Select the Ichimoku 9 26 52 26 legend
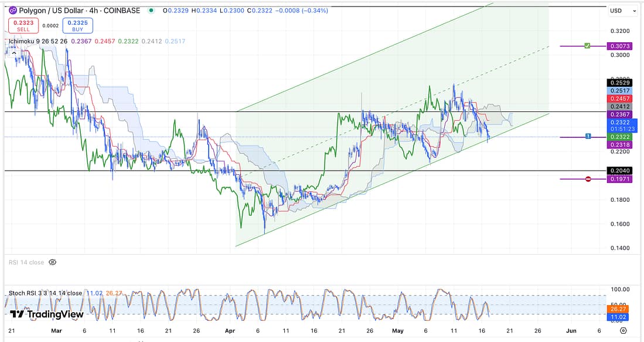644x342 pixels. [x=39, y=41]
